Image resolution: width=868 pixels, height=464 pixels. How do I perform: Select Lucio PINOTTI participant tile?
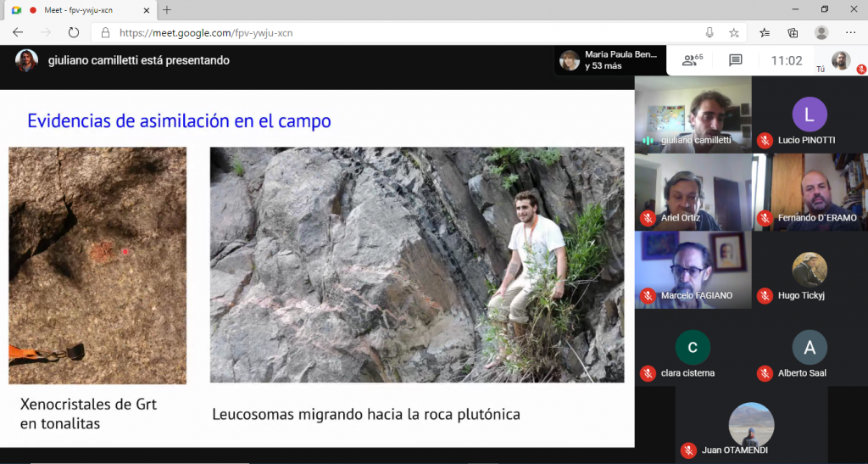tap(810, 115)
